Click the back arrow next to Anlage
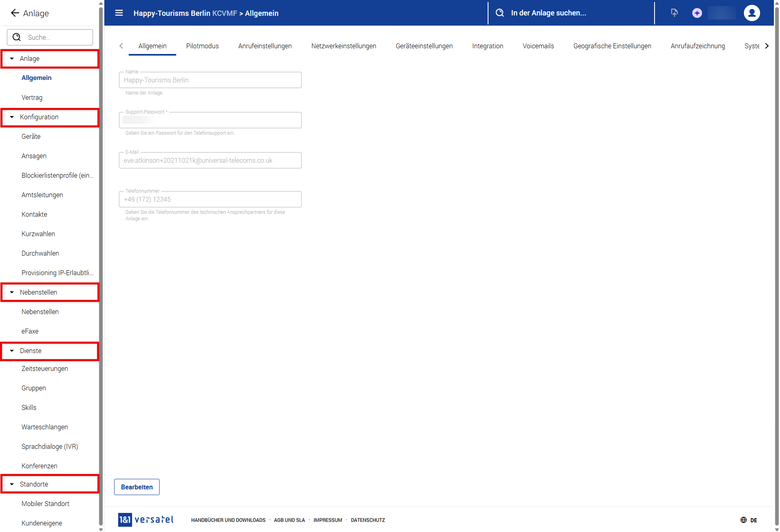Screen dimensions: 780x532 click(x=15, y=13)
